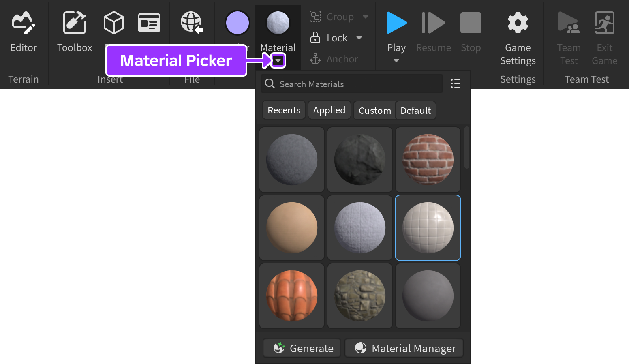Click the material sphere icon in toolbar

[x=278, y=23]
